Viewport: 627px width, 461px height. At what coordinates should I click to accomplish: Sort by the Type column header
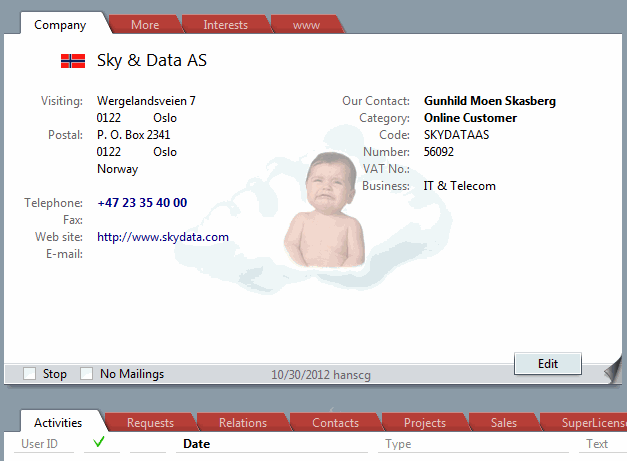[398, 444]
